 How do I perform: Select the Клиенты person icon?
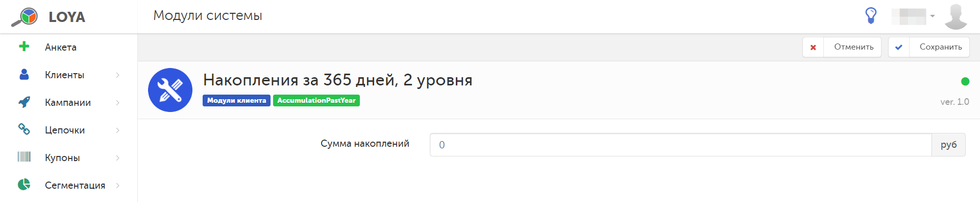tap(24, 74)
